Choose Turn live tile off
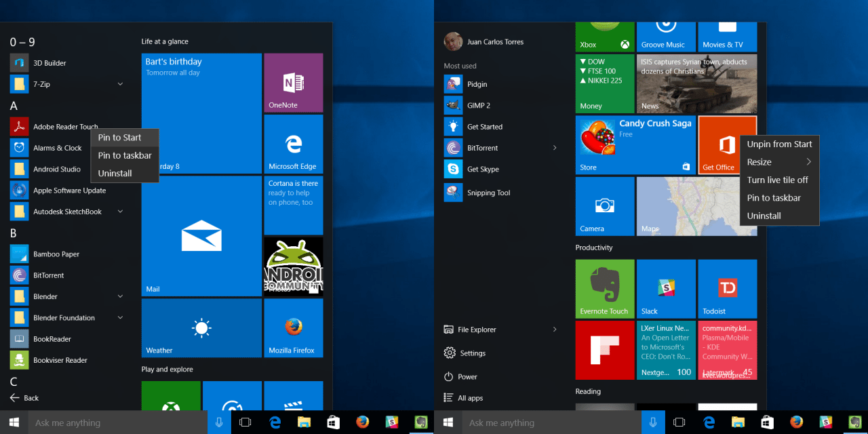The height and width of the screenshot is (434, 868). [779, 180]
